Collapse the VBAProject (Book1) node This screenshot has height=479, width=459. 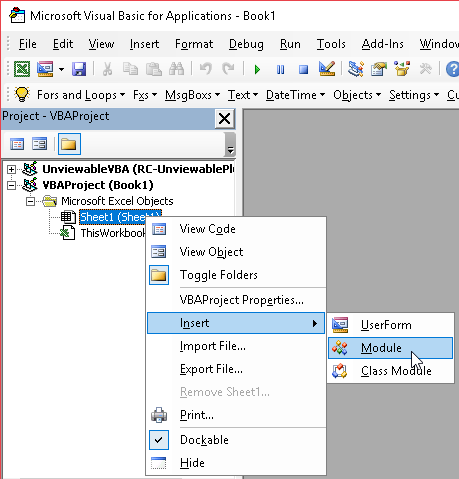[x=11, y=185]
